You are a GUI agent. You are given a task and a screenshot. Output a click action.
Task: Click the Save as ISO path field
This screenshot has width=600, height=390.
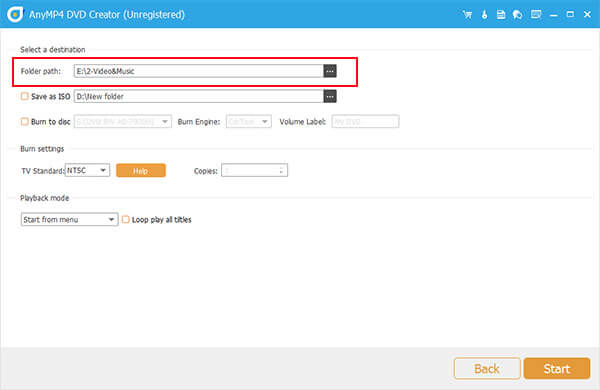199,96
